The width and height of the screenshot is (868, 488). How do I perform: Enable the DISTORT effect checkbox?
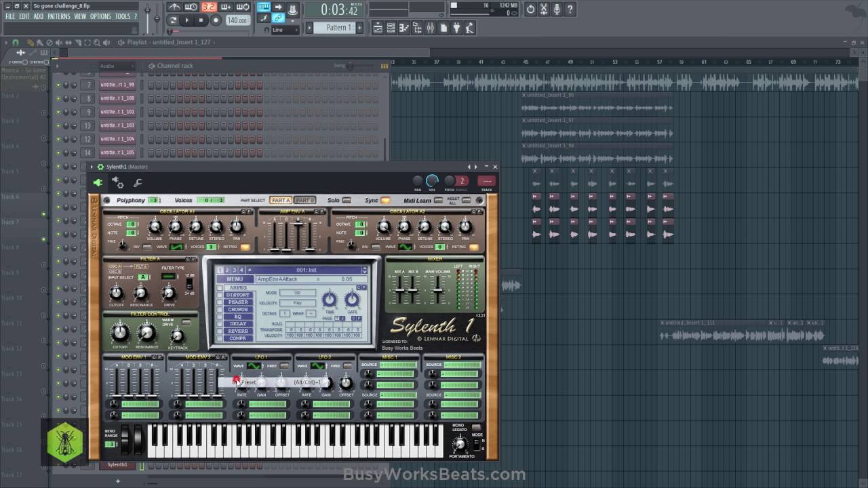click(220, 295)
